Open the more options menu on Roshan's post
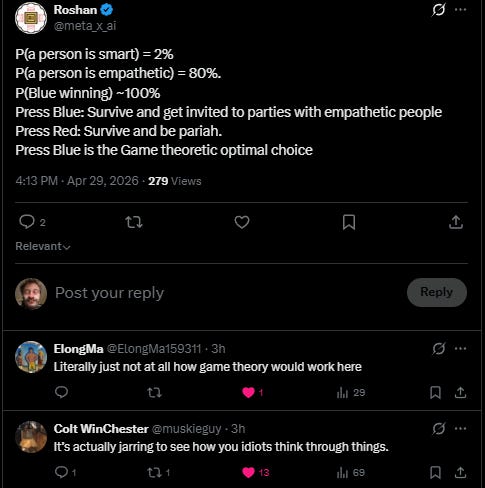 click(x=460, y=10)
